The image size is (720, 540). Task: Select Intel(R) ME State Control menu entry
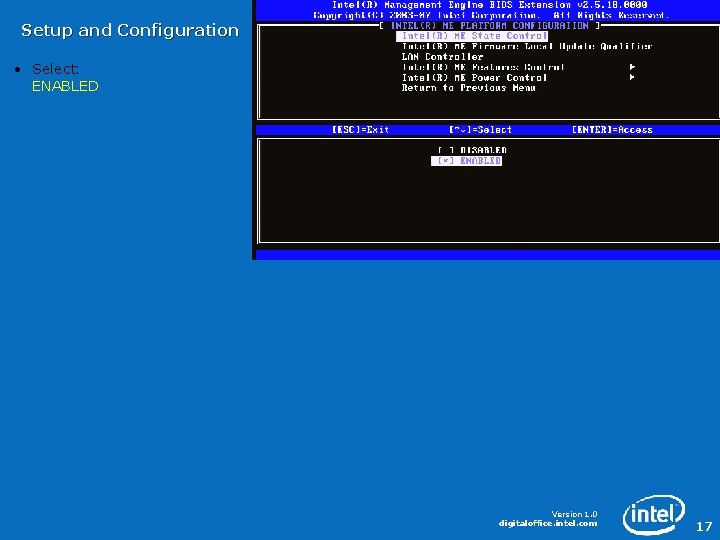[472, 36]
